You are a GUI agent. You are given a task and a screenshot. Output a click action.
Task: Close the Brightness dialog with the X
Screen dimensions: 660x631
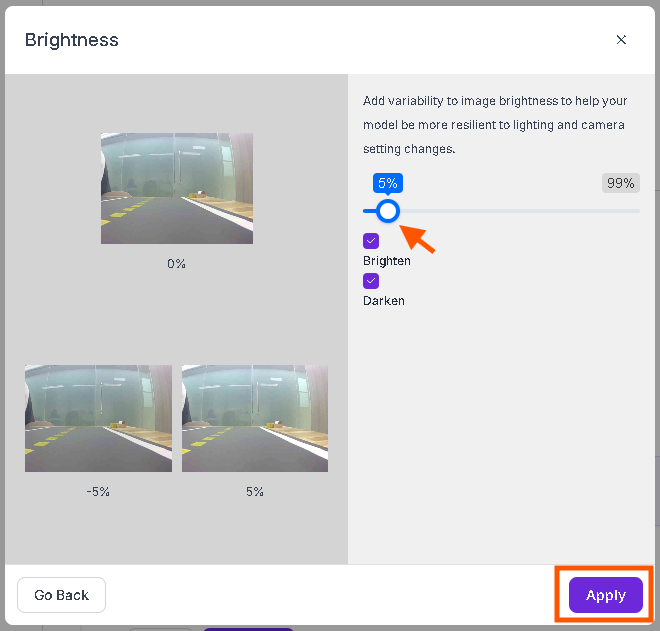coord(621,40)
